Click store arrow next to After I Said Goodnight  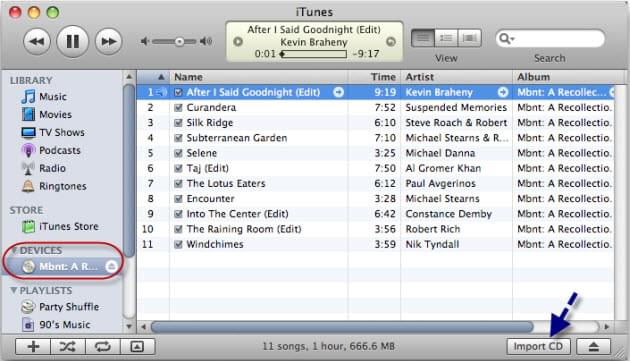coord(339,92)
